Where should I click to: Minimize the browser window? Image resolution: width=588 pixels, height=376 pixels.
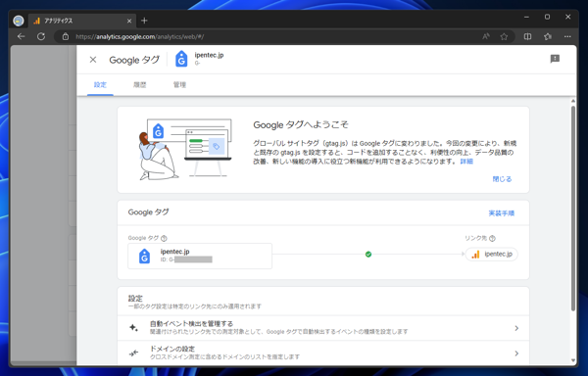(x=526, y=17)
